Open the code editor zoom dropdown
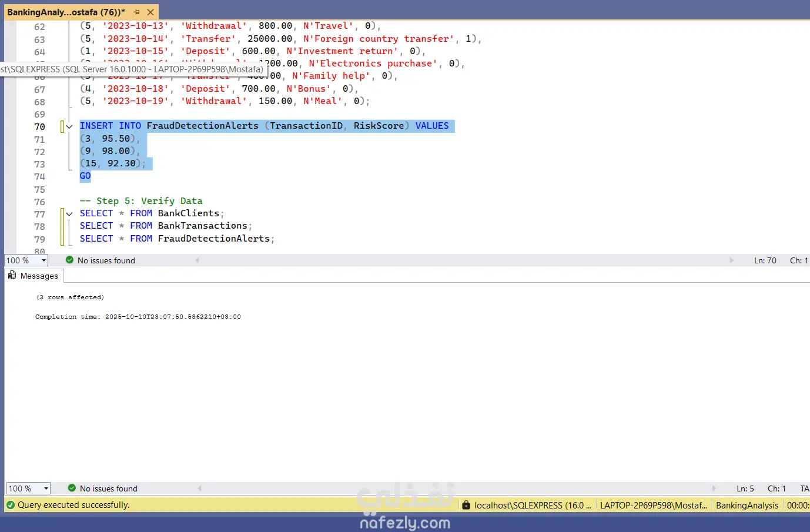 (43, 260)
